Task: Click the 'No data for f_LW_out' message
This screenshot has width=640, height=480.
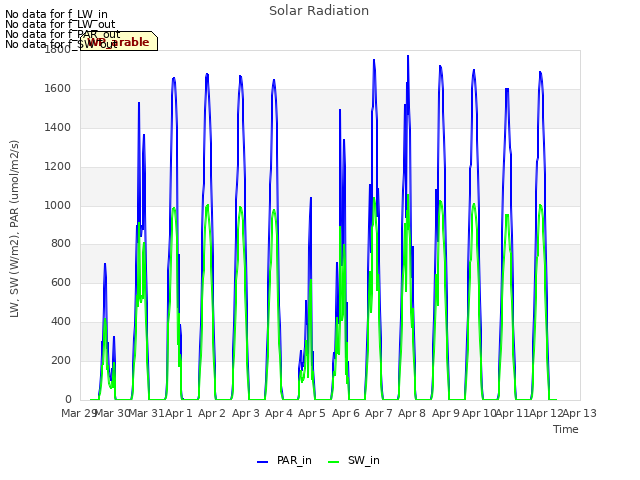Action: (x=60, y=24)
